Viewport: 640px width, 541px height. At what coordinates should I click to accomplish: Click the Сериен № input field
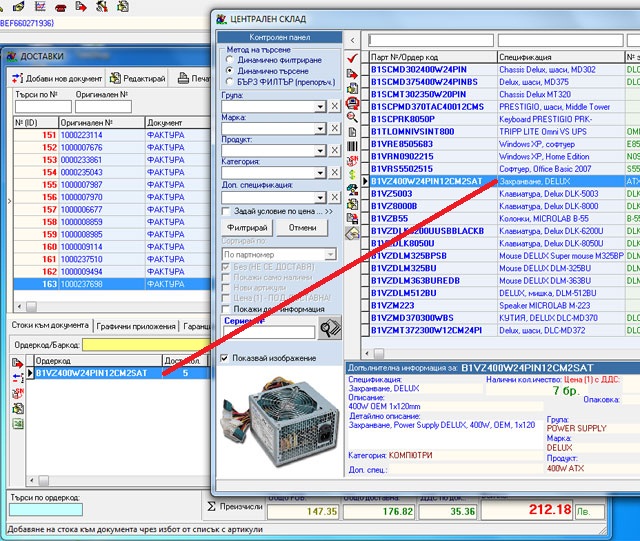point(269,332)
